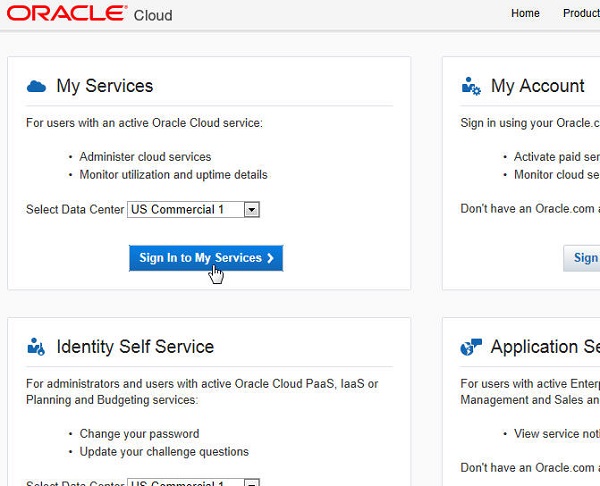Click the Select Data Center label
The width and height of the screenshot is (600, 486).
pos(75,210)
